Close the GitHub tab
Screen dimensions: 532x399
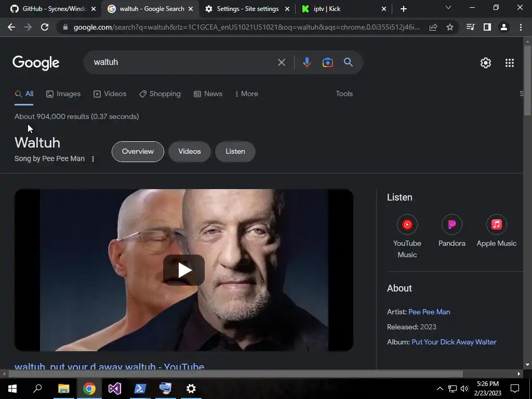click(x=94, y=9)
